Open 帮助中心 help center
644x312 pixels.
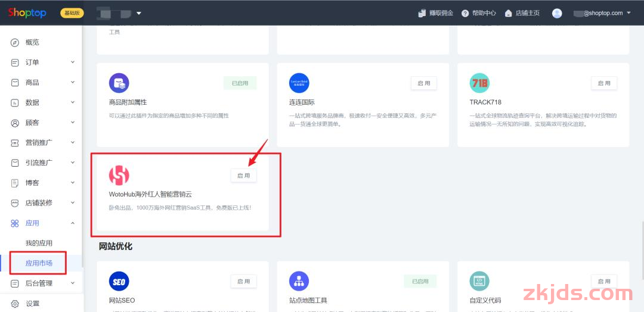484,13
